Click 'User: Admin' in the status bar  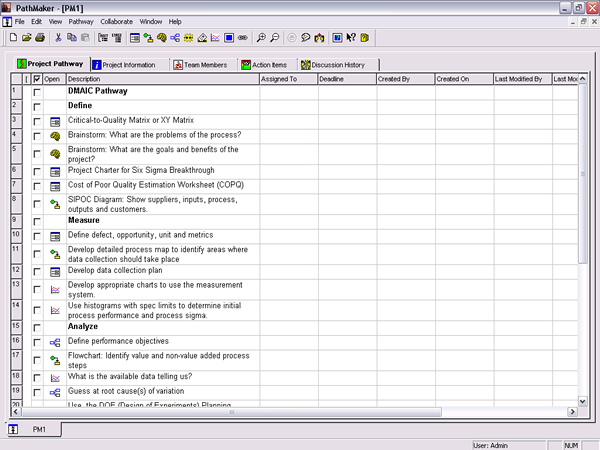coord(490,445)
